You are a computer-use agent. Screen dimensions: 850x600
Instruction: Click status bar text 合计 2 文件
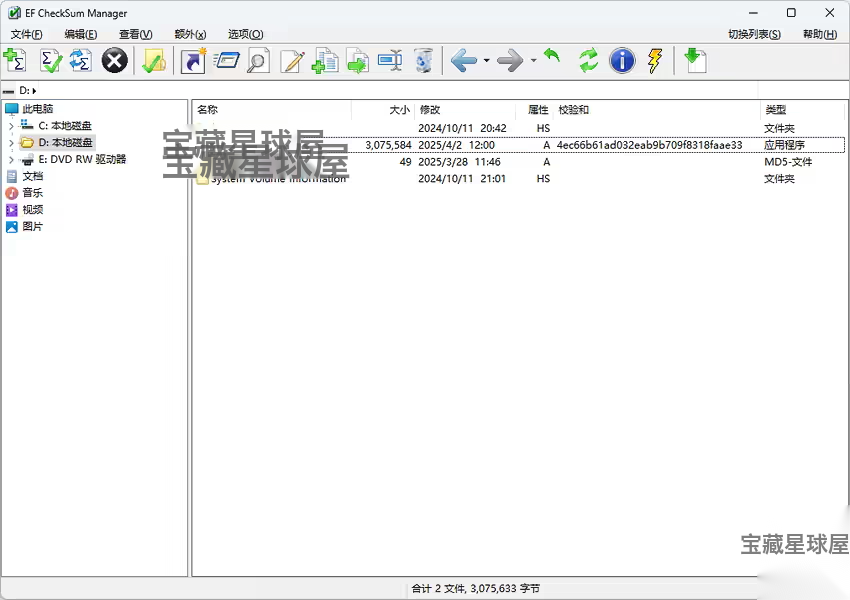(x=438, y=589)
